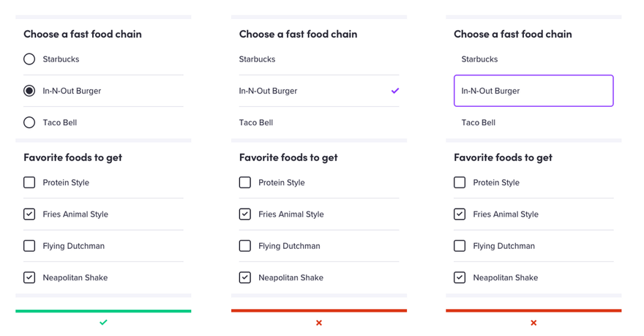This screenshot has height=336, width=644.
Task: Uncheck Neapolitan Shake in the middle panel
Action: click(x=245, y=277)
